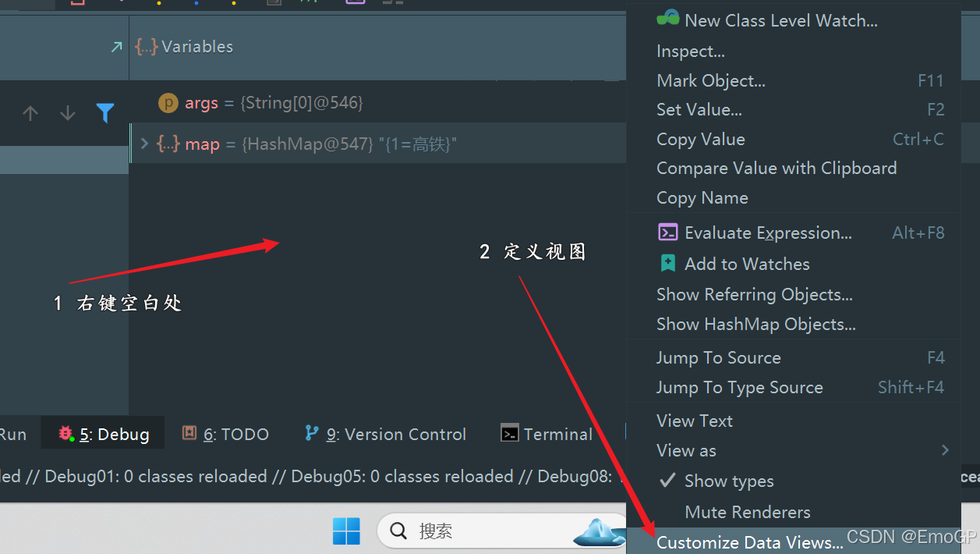Click the New Class Level Watch icon

[x=668, y=19]
